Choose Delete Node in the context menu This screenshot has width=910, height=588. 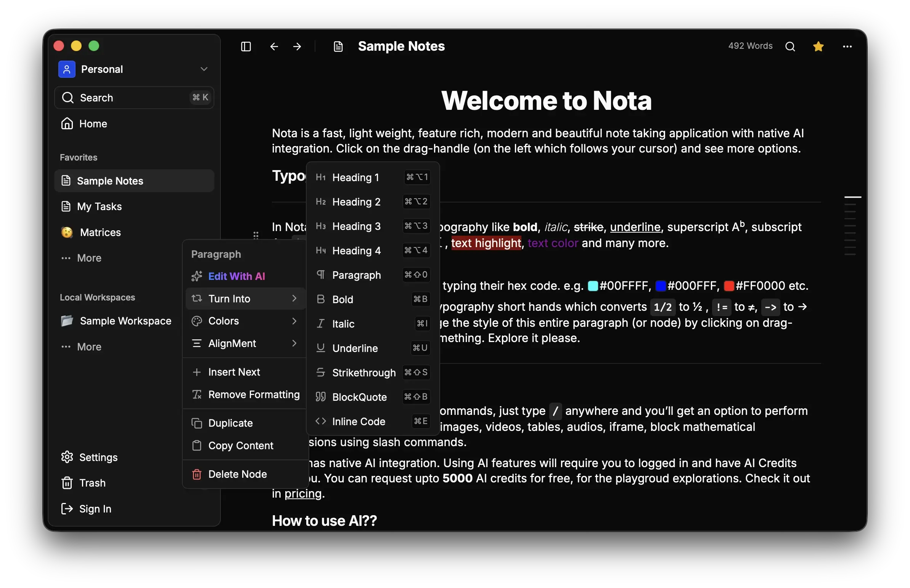point(238,474)
